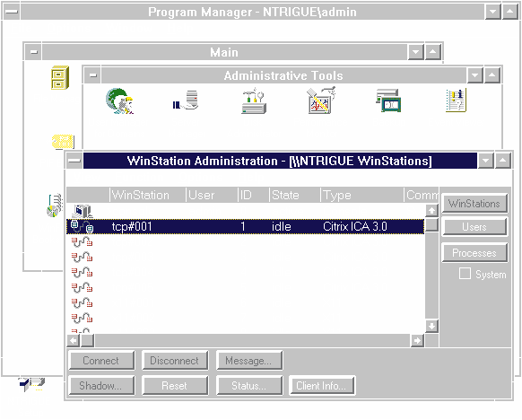The image size is (522, 420).
Task: Select the tcp#001 row name
Action: (132, 226)
